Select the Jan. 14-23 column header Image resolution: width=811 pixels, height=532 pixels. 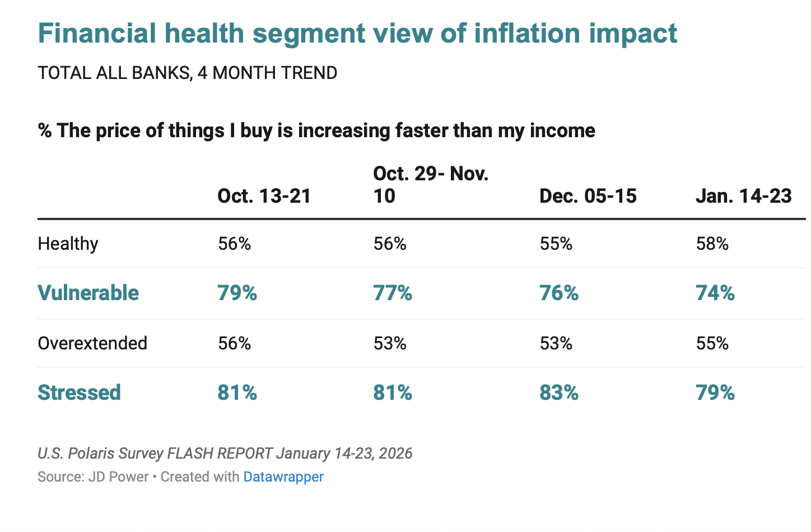pos(743,196)
